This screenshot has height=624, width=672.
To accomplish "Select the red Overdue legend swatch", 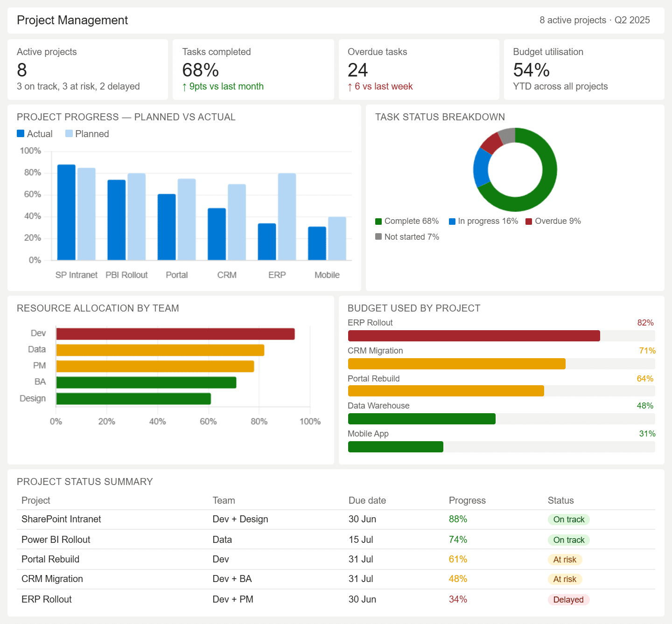I will [529, 222].
